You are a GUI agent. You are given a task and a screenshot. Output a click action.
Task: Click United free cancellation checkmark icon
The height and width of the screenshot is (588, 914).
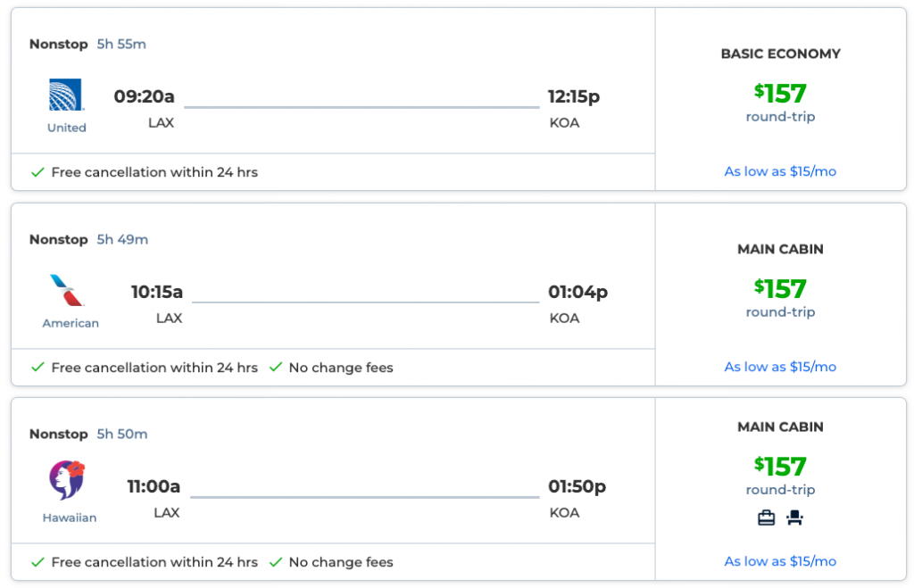[x=37, y=172]
